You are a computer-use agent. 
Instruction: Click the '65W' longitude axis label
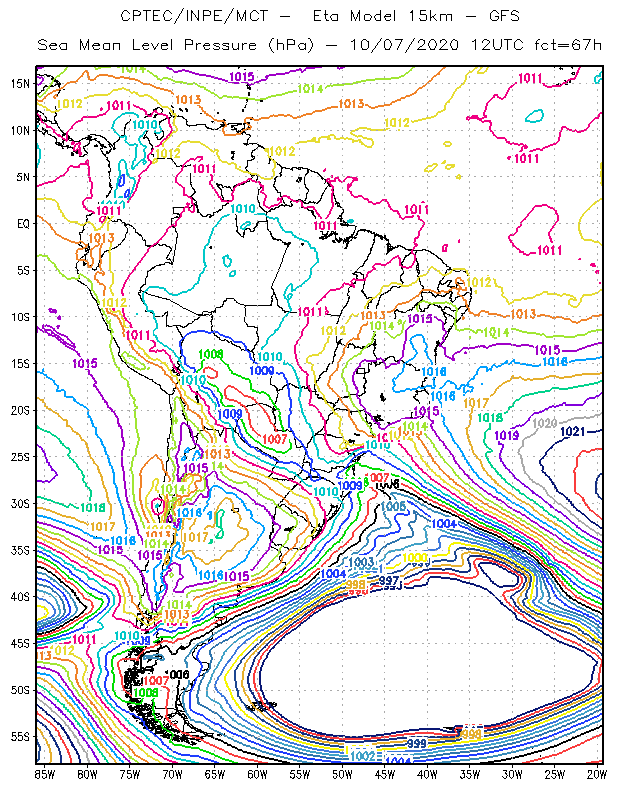215,775
